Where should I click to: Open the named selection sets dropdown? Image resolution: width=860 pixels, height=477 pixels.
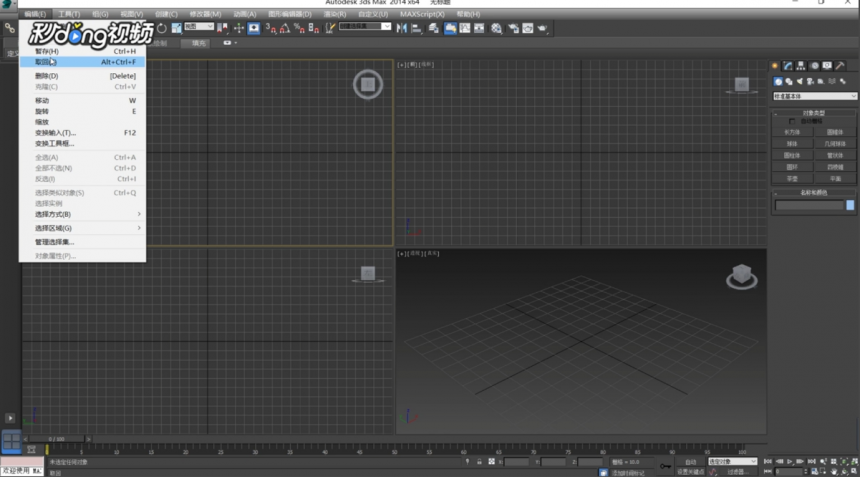tap(365, 26)
